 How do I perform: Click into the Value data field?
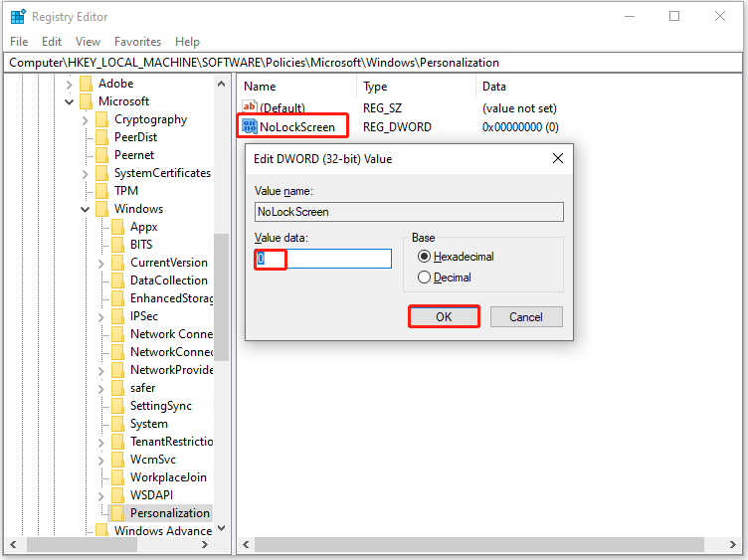point(323,259)
